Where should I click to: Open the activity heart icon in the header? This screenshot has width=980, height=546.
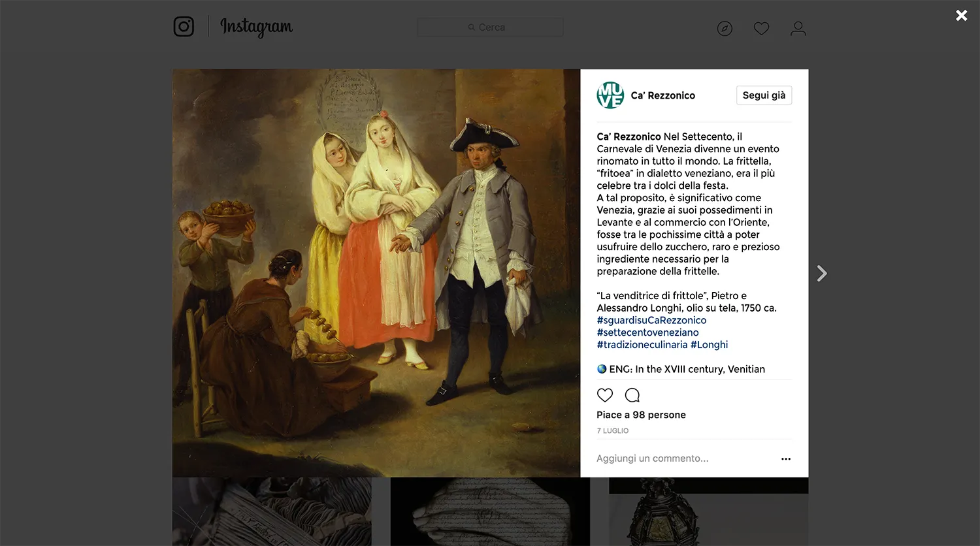click(x=761, y=28)
